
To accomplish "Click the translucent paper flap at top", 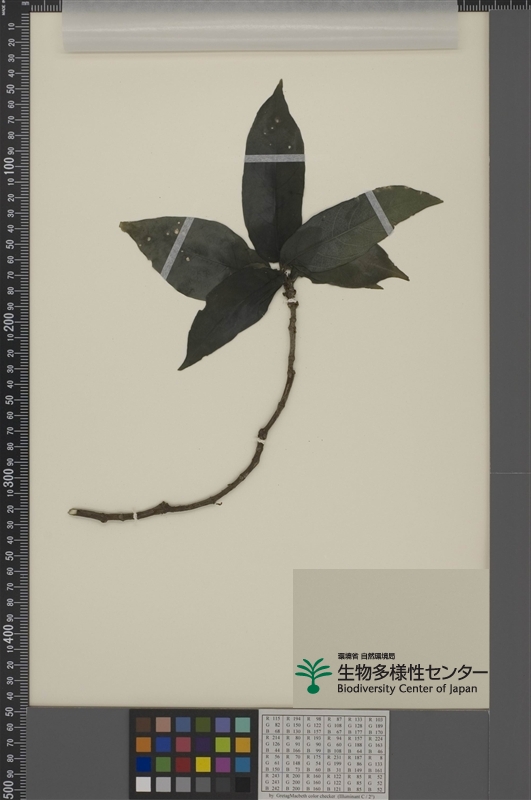I will point(260,26).
